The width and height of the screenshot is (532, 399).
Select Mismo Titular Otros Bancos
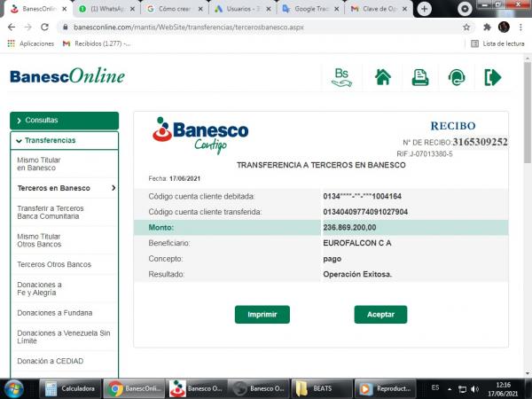39,240
